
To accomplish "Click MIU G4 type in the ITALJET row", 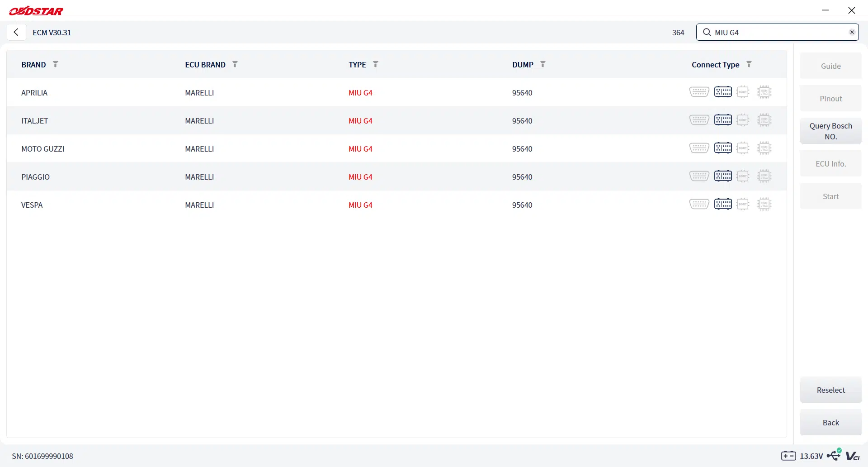I will pyautogui.click(x=360, y=121).
